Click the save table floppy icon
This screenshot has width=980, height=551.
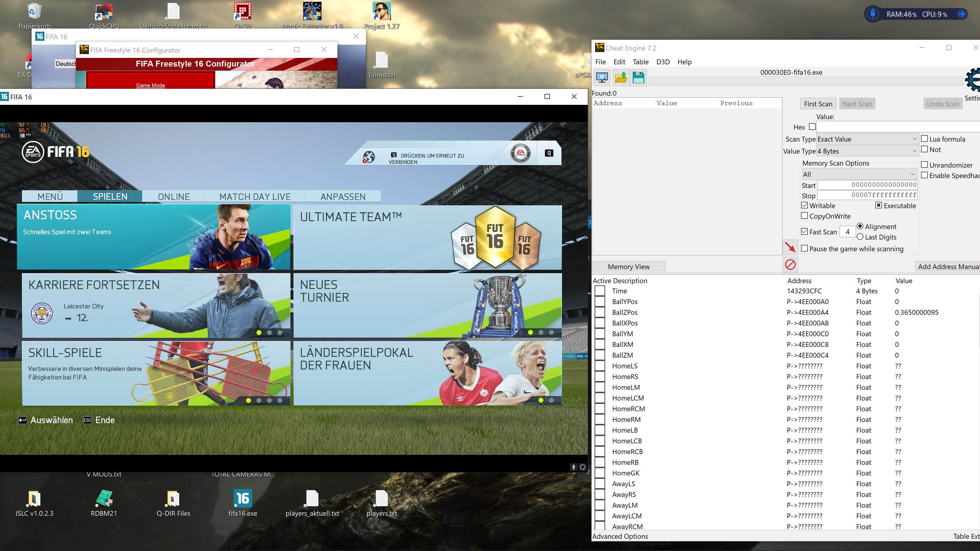click(638, 78)
